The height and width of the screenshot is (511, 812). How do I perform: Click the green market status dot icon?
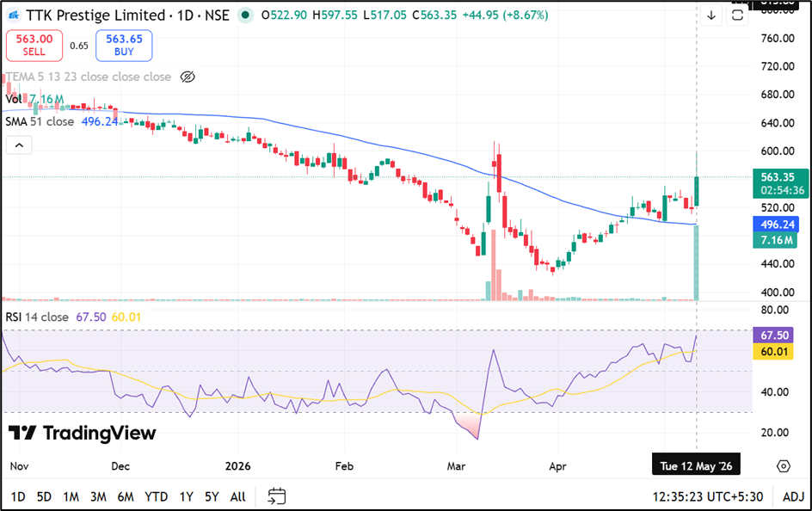click(245, 15)
